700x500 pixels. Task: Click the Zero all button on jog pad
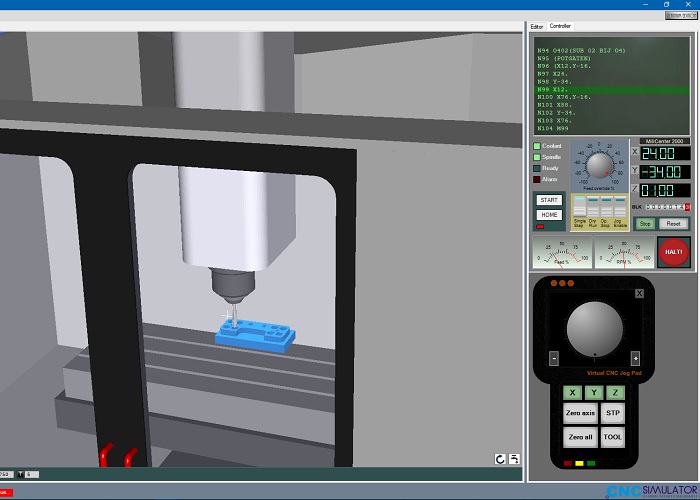point(580,437)
